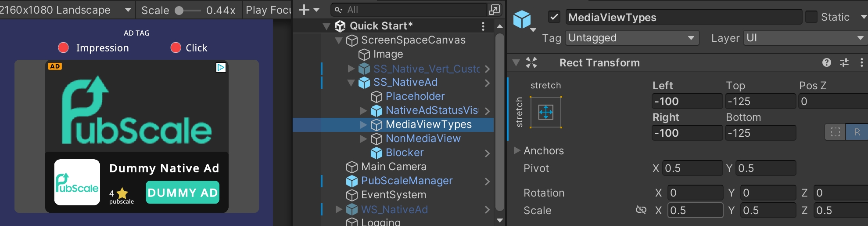Toggle scale constrained proportions link icon

click(x=641, y=210)
